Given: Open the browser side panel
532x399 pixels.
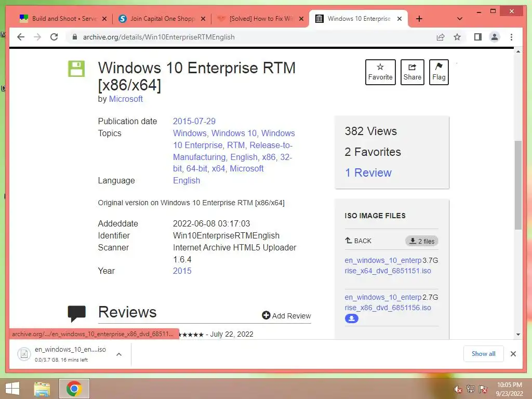Looking at the screenshot, I should click(478, 37).
